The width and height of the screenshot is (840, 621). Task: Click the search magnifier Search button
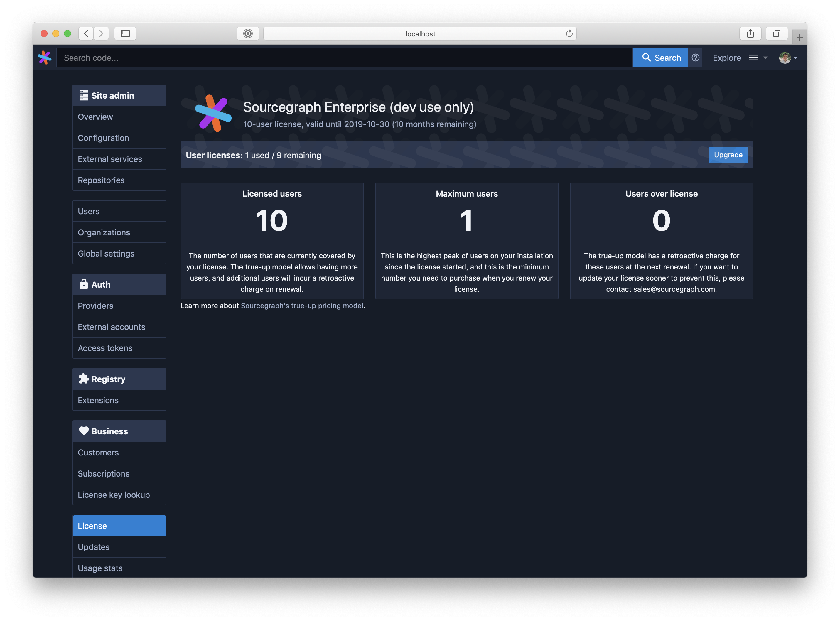point(660,58)
